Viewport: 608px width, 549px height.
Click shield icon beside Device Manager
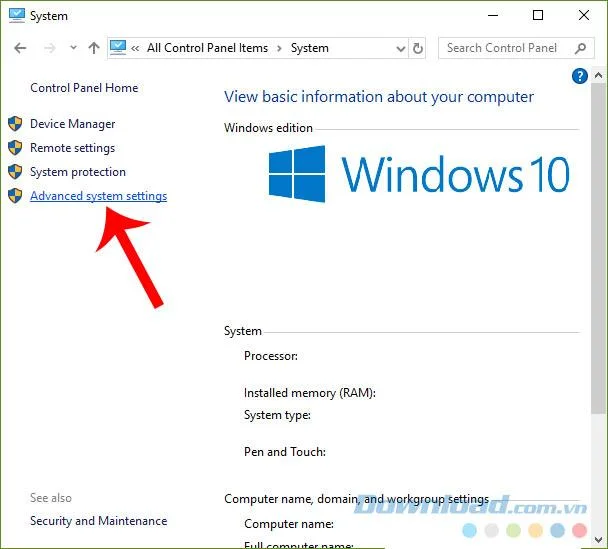click(15, 124)
